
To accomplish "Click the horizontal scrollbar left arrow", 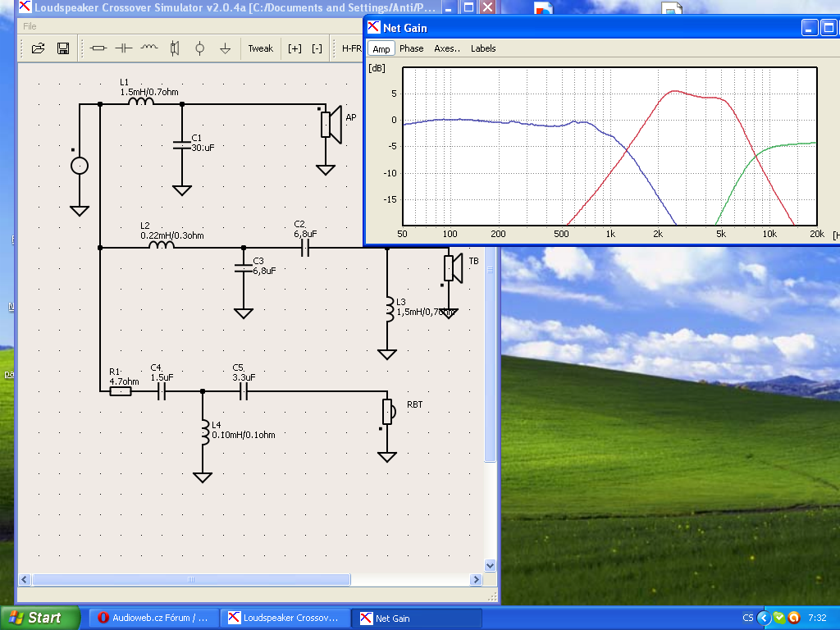I will 25,580.
